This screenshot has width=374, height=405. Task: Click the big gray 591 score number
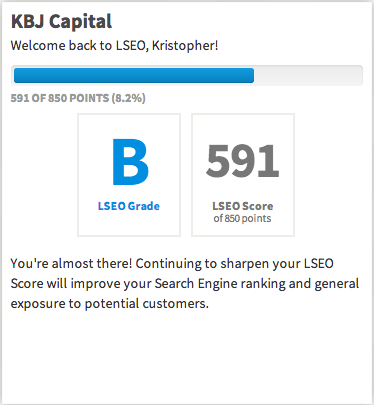[x=242, y=161]
